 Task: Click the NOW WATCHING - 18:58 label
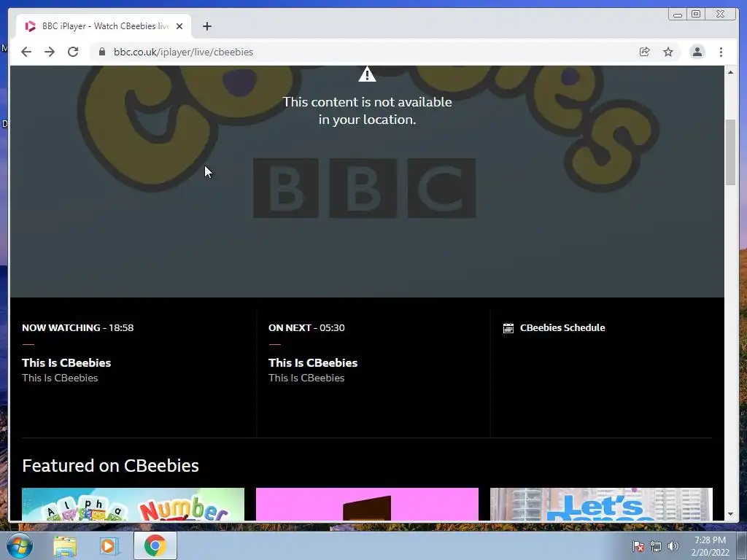click(x=77, y=327)
